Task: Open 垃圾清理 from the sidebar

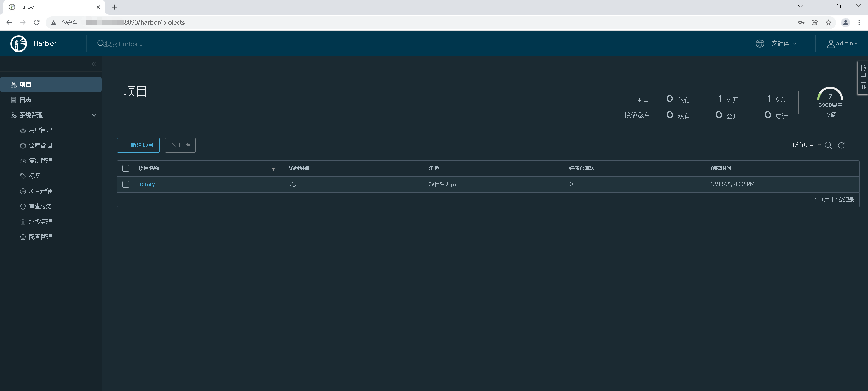Action: tap(40, 222)
